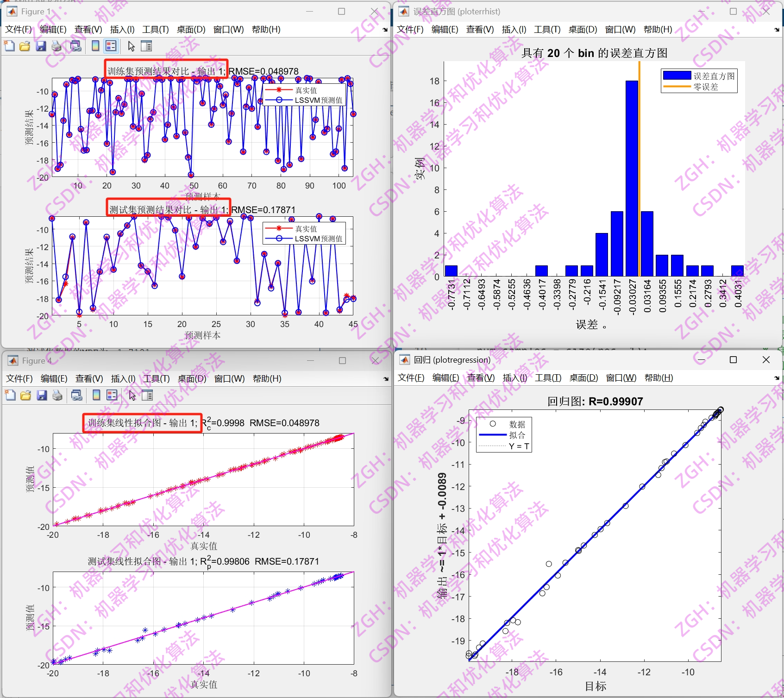Save Figure 1 with the floppy disk icon

41,46
